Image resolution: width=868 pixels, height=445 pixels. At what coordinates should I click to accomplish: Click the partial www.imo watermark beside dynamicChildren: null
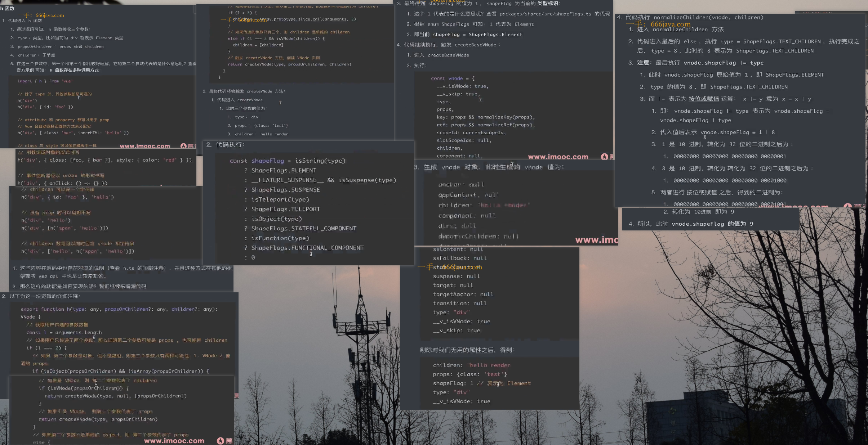[596, 240]
